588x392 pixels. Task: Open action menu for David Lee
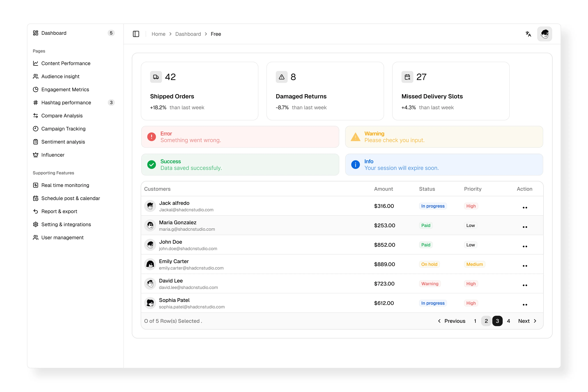(x=525, y=285)
